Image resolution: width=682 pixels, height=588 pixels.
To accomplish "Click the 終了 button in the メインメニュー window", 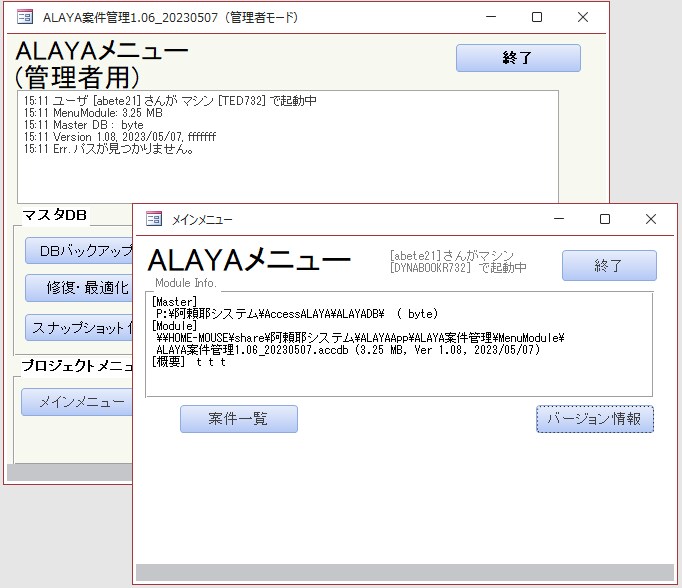I will point(609,265).
